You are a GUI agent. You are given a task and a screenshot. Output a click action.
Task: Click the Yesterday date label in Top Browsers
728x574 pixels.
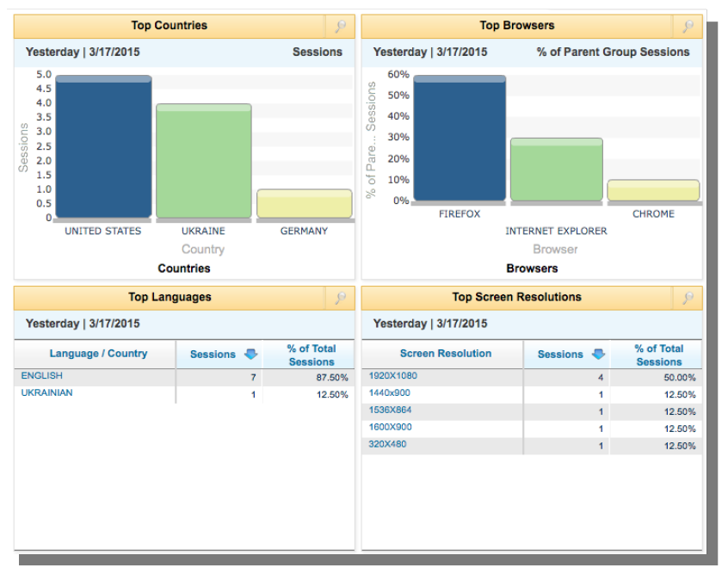(x=399, y=52)
